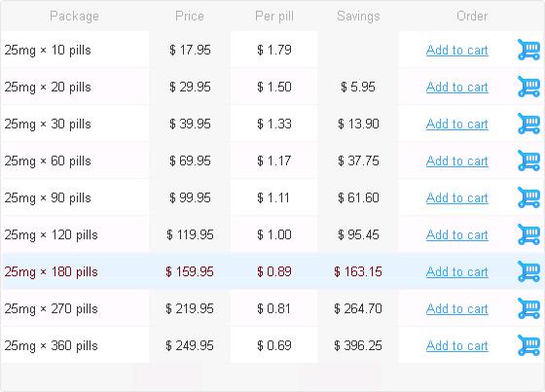The image size is (545, 392).
Task: Click cart icon for 360 pills package
Action: pyautogui.click(x=528, y=345)
